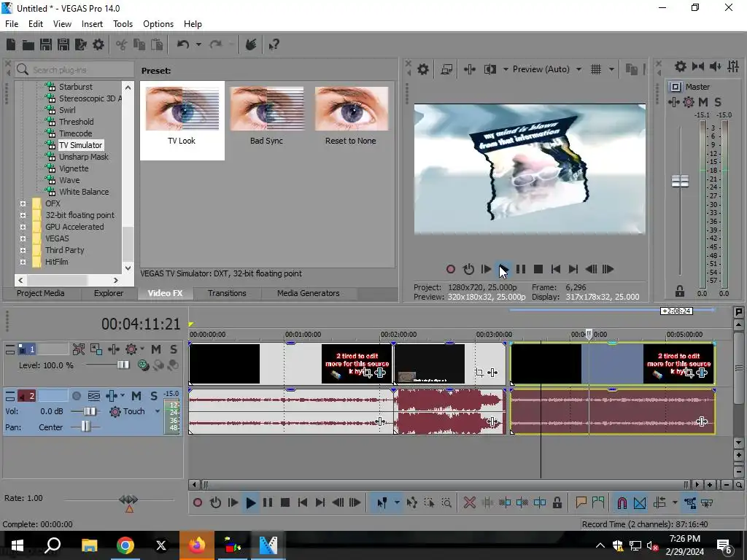This screenshot has width=747, height=560.
Task: Switch to the Transitions tab
Action: coord(227,293)
